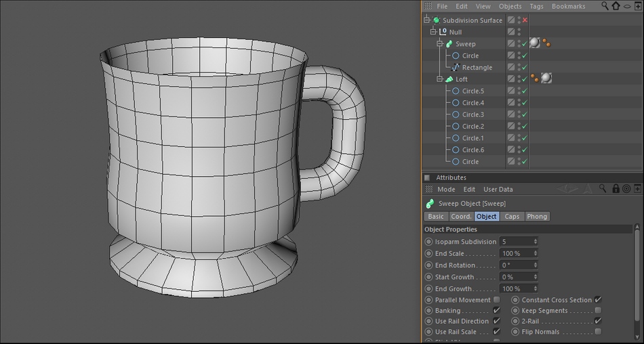Click the target icon in Attributes panel
Image resolution: width=644 pixels, height=344 pixels.
pyautogui.click(x=626, y=189)
